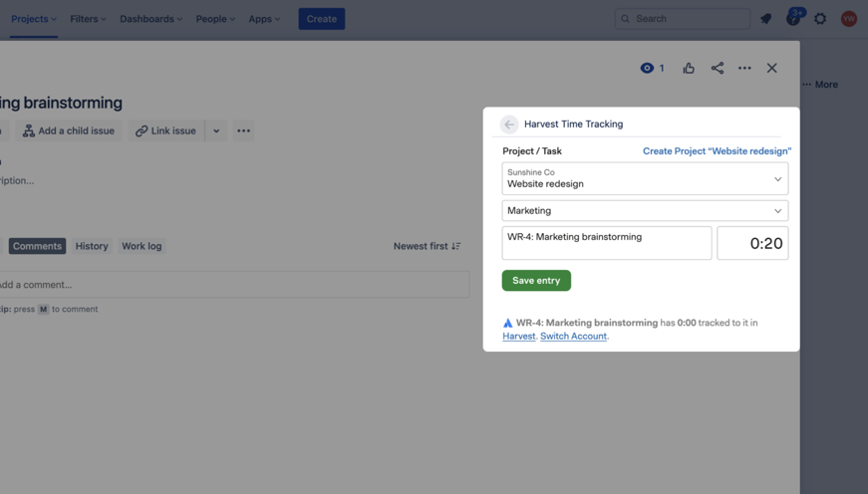Click Create Project "Website redesign" link

717,151
